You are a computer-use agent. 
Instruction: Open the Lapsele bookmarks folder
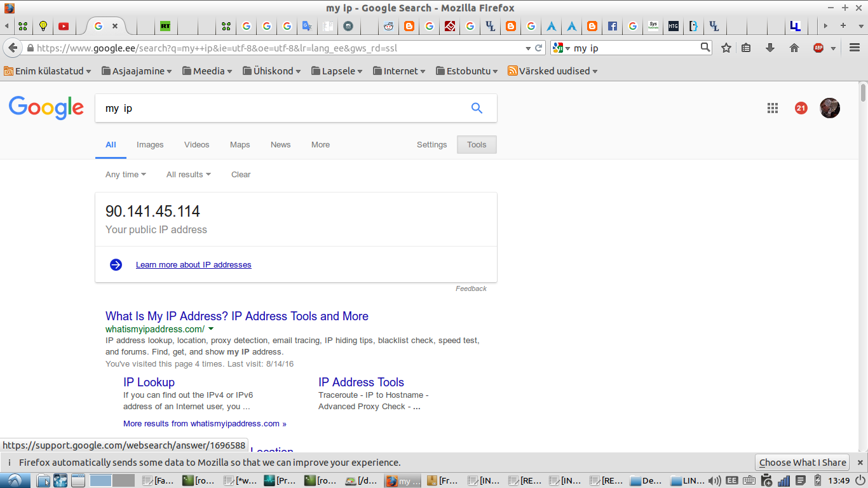click(x=337, y=71)
